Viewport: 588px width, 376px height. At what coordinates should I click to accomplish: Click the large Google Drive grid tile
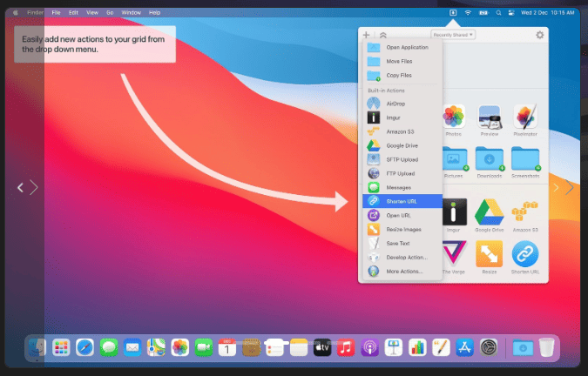coord(490,212)
